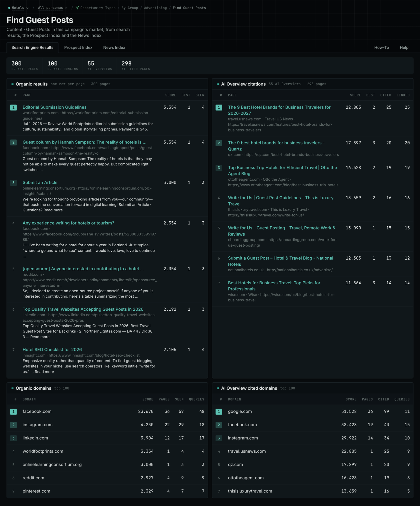This screenshot has width=420, height=506.
Task: Open Hotel SEO Checklist for 2026 result
Action: tap(52, 350)
